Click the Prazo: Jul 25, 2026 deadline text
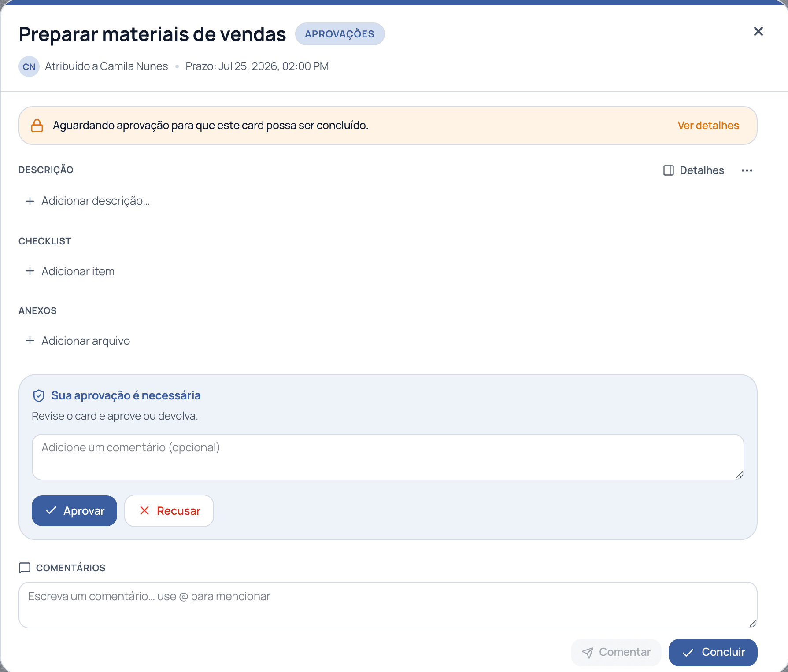The height and width of the screenshot is (672, 788). 257,66
